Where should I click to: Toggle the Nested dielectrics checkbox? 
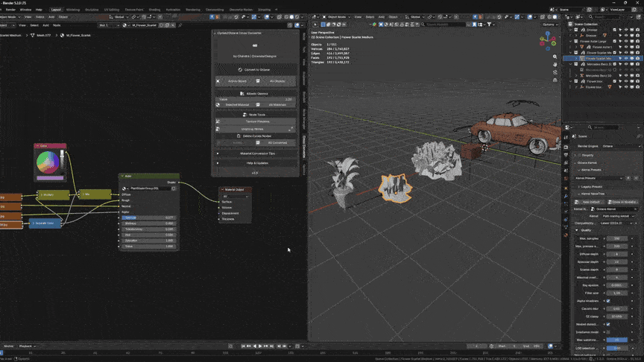[x=608, y=324]
